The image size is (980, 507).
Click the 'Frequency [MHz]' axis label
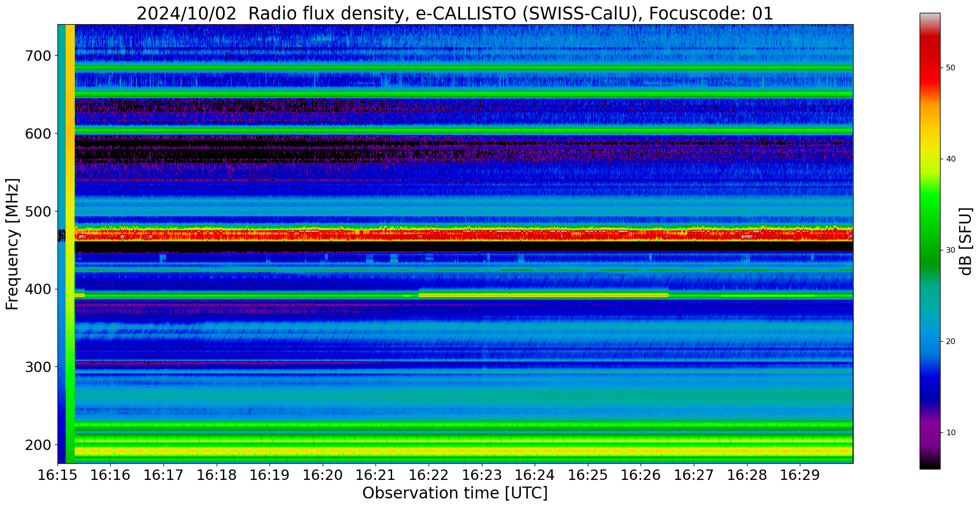point(13,244)
